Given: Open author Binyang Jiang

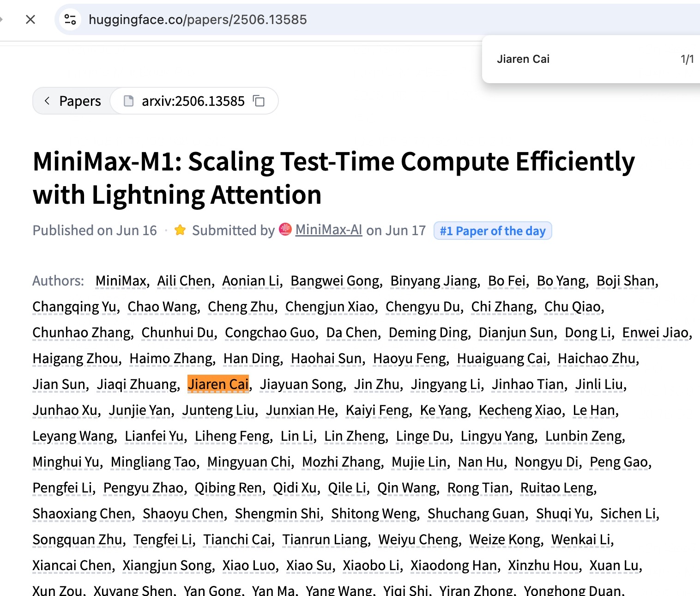Looking at the screenshot, I should click(x=434, y=281).
